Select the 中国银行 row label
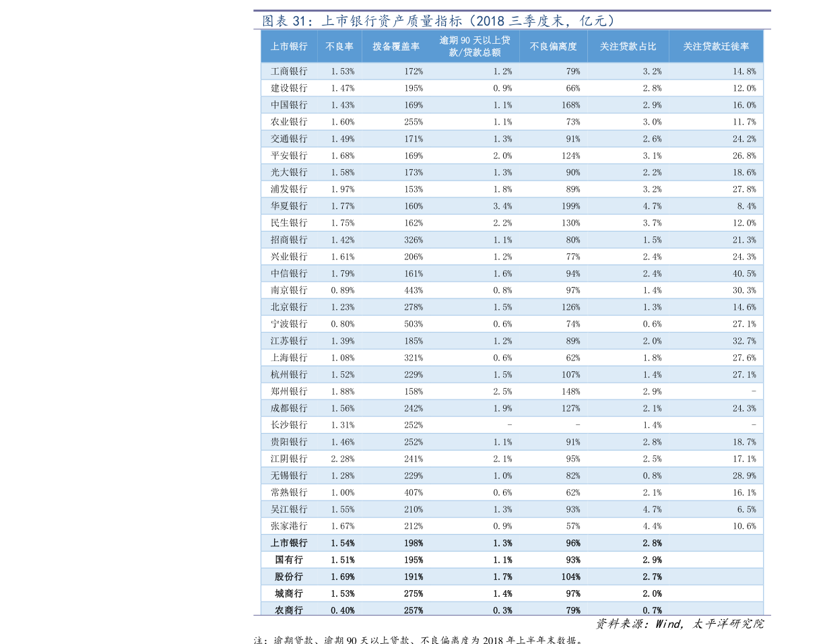Image resolution: width=825 pixels, height=644 pixels. pyautogui.click(x=289, y=105)
